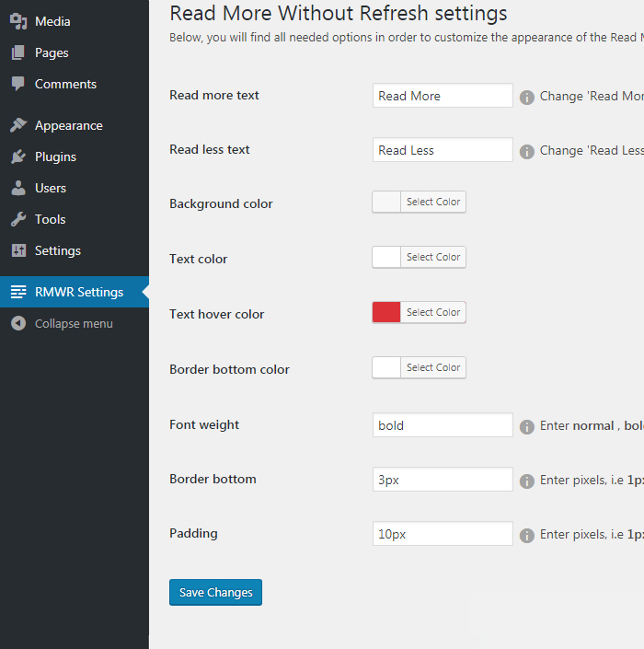Click the Users person icon
Viewport: 644px width, 649px height.
(x=18, y=188)
